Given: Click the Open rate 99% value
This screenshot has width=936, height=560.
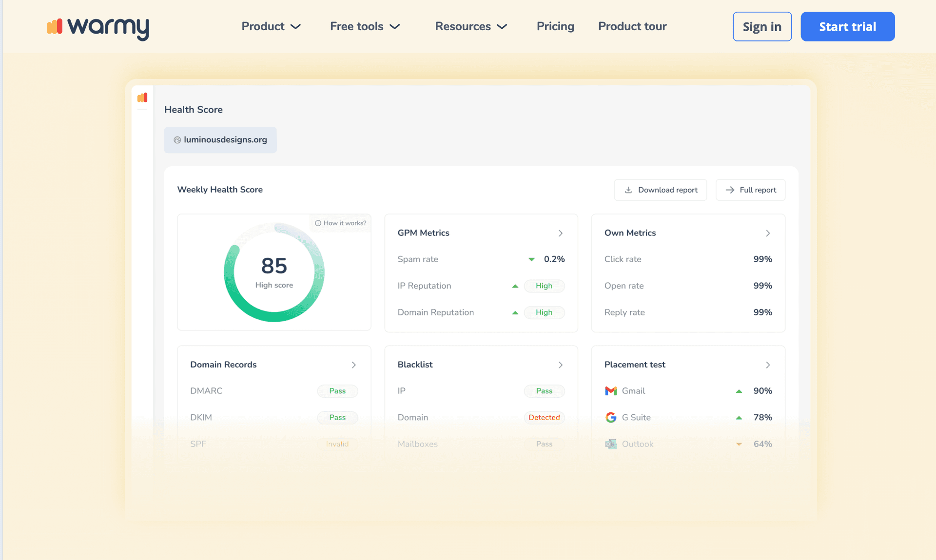Looking at the screenshot, I should point(762,286).
